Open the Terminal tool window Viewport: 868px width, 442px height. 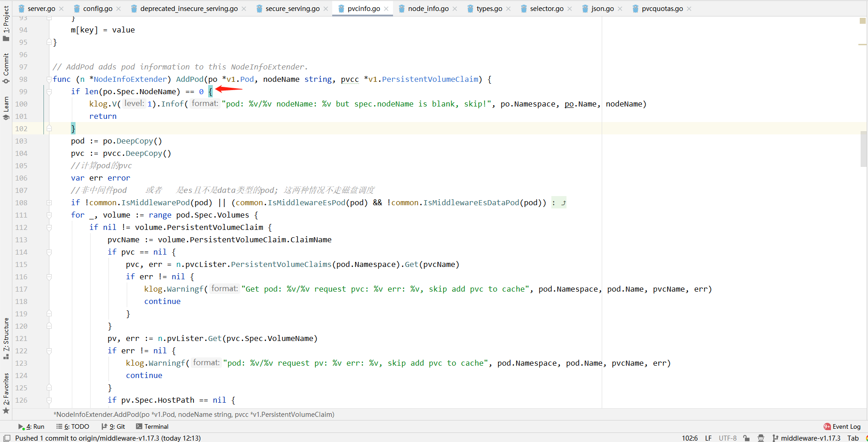coord(152,426)
